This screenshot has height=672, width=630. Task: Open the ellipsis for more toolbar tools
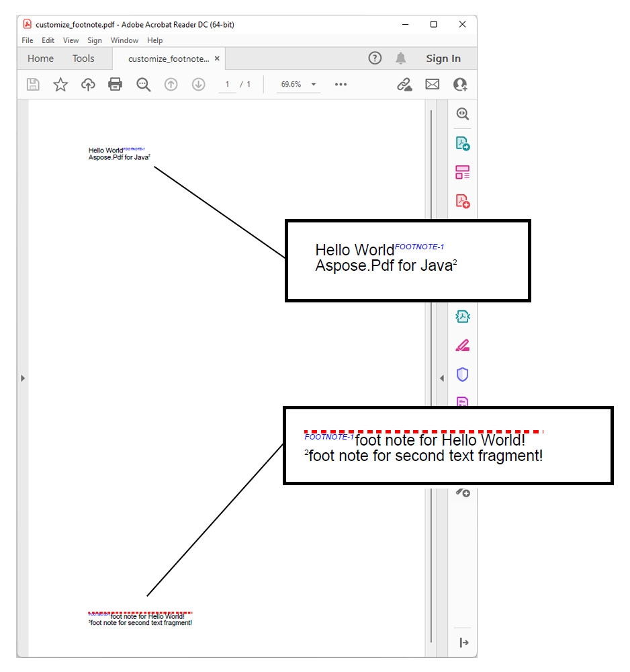coord(341,84)
